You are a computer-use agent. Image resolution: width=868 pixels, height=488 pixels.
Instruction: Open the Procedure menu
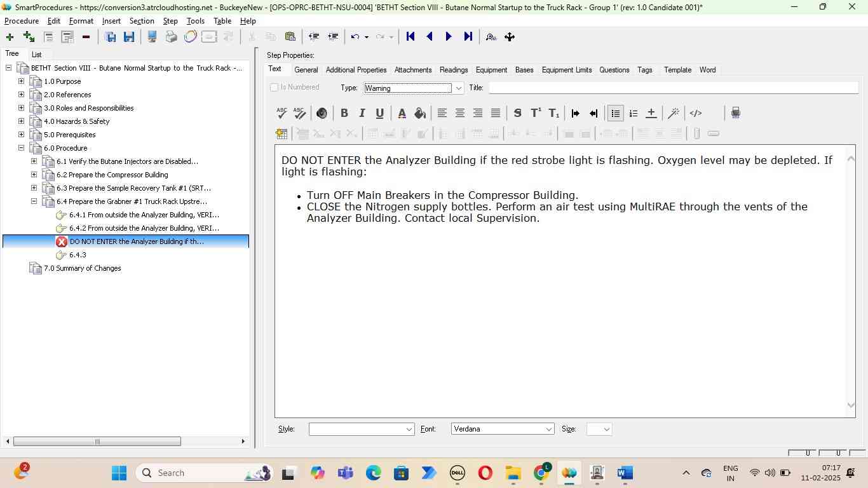tap(22, 21)
